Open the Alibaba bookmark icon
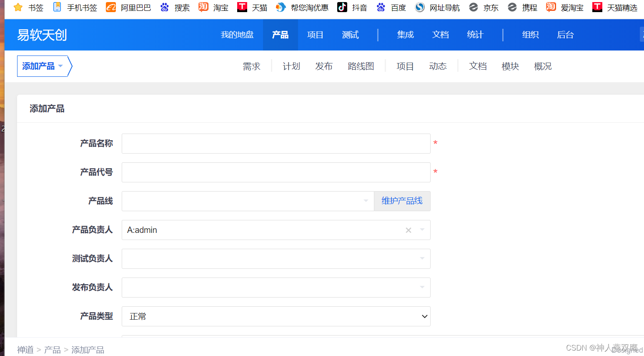The image size is (644, 356). [x=111, y=8]
